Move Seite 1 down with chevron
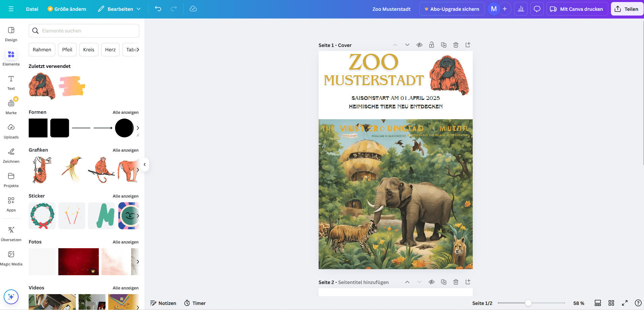644x310 pixels. 407,45
